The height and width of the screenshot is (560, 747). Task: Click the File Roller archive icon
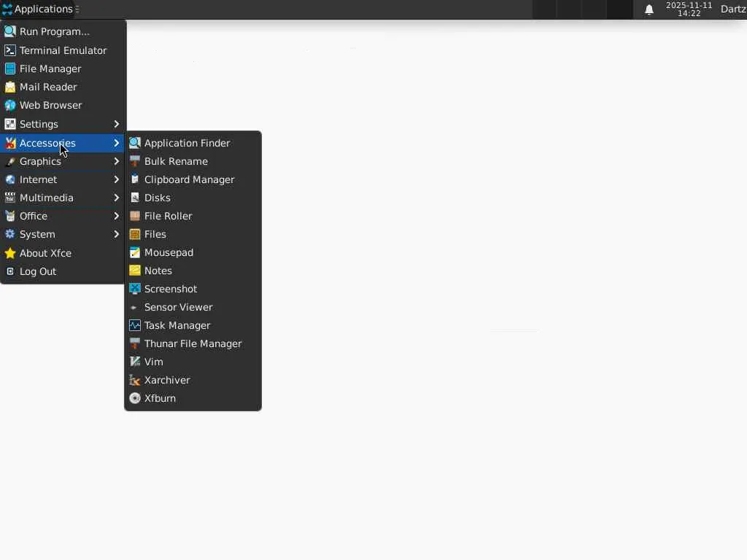pyautogui.click(x=135, y=216)
